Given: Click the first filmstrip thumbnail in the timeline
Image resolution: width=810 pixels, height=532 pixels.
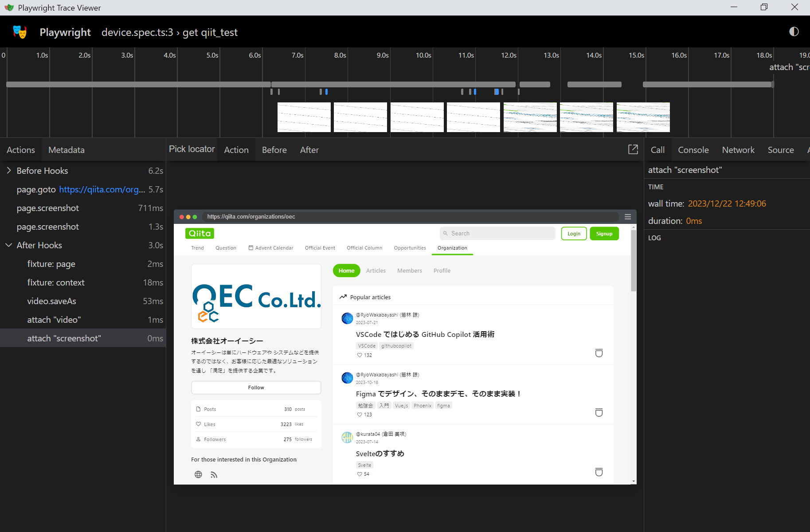Looking at the screenshot, I should pyautogui.click(x=304, y=117).
